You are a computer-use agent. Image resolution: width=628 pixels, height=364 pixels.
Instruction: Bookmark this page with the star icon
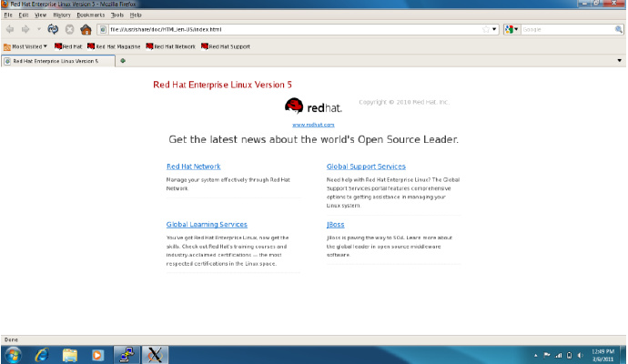click(x=486, y=29)
